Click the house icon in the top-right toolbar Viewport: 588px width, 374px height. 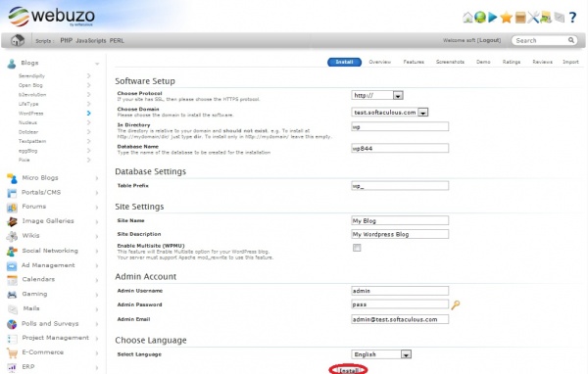(467, 18)
